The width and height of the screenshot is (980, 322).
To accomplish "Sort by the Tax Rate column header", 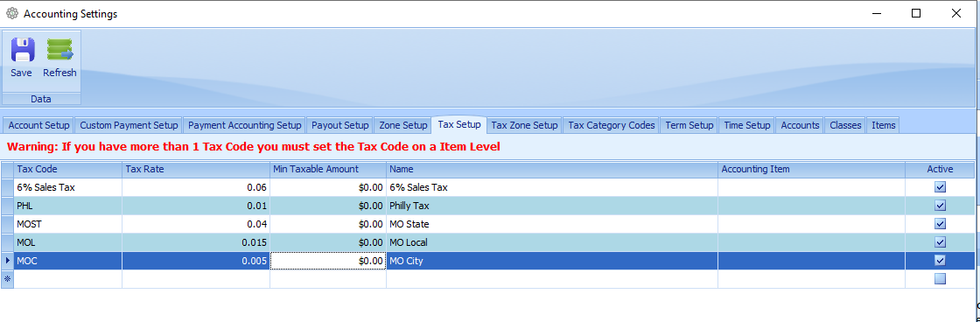I will pos(196,170).
